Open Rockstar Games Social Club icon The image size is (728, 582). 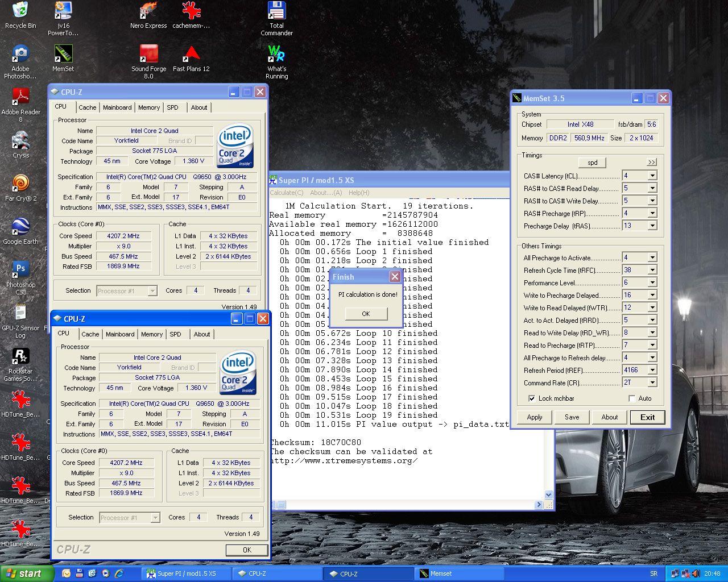(20, 364)
